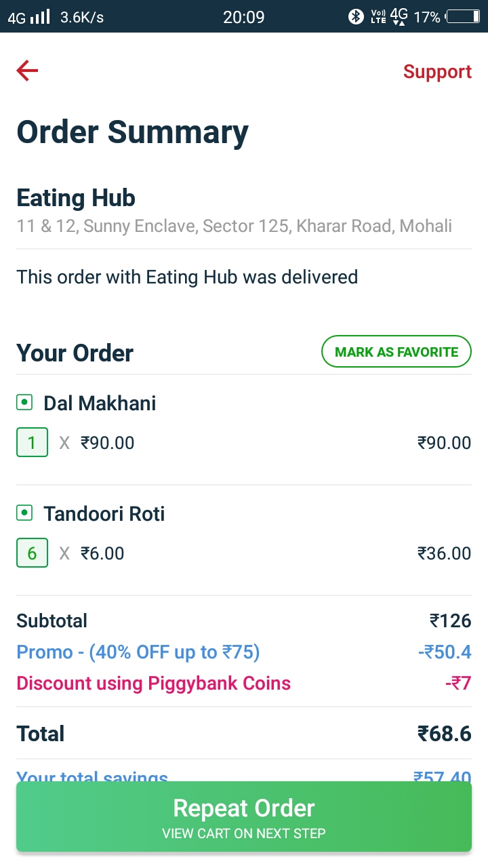Click veg indicator beside Dal Makhani
Image resolution: width=488 pixels, height=868 pixels.
coord(24,403)
